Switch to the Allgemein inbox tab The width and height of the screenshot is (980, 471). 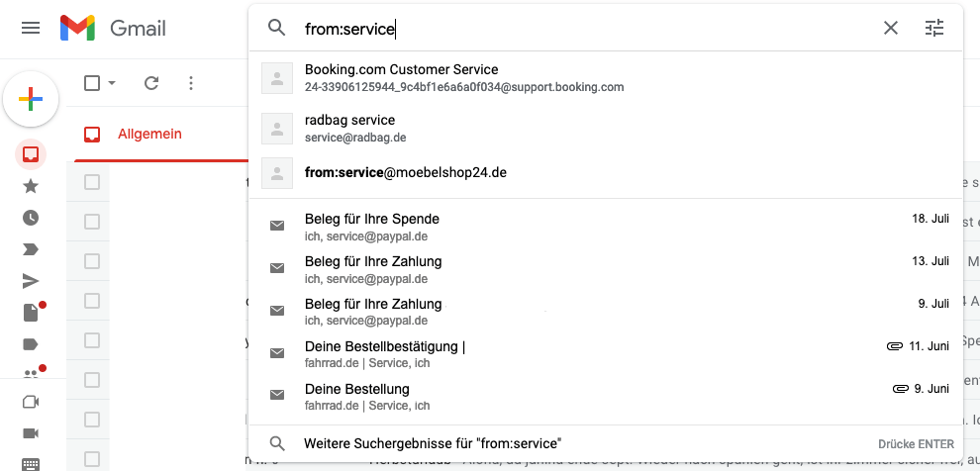click(149, 134)
